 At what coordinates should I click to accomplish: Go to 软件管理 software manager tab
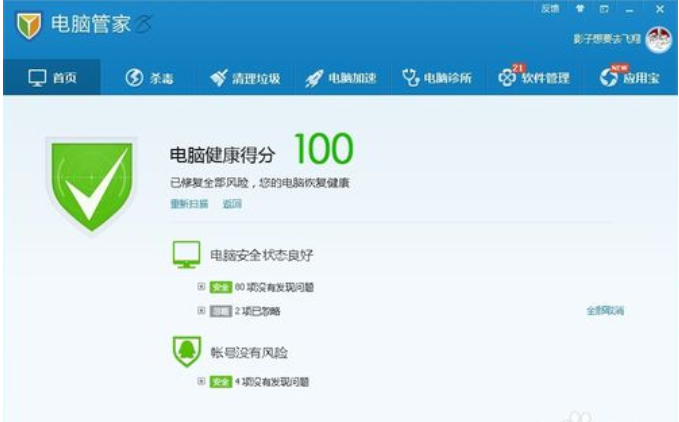pyautogui.click(x=534, y=77)
